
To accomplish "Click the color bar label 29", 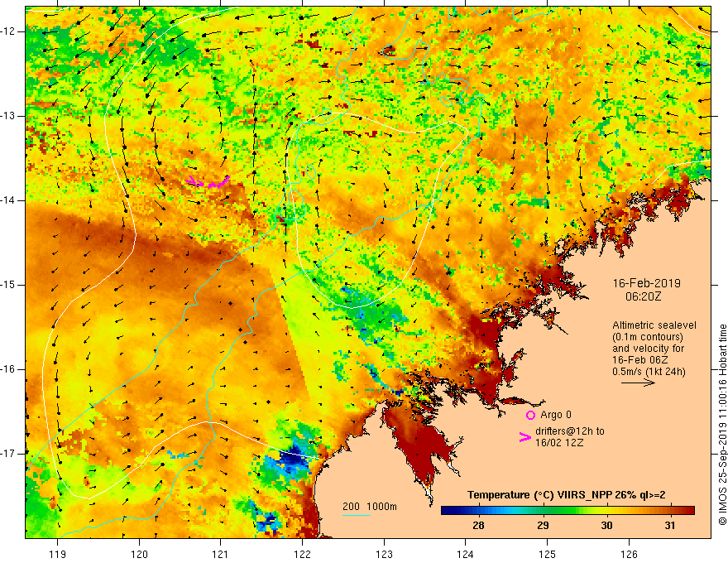I will [x=543, y=526].
